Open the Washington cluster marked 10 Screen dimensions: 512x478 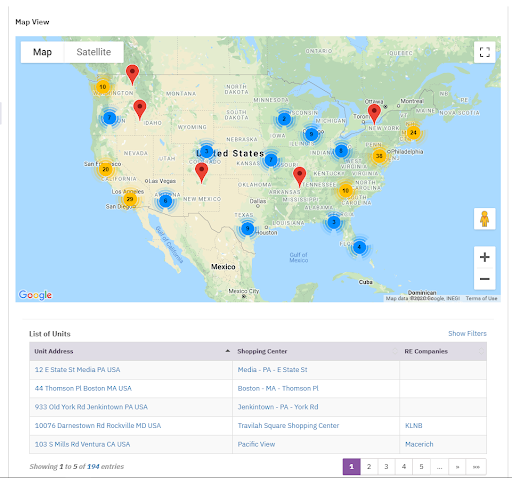click(x=103, y=87)
